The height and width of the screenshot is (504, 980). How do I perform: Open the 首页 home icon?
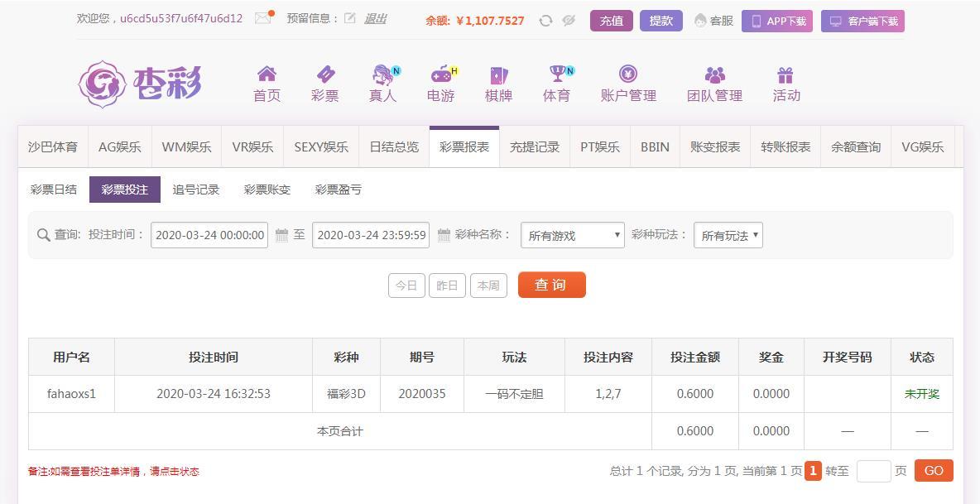[x=267, y=75]
